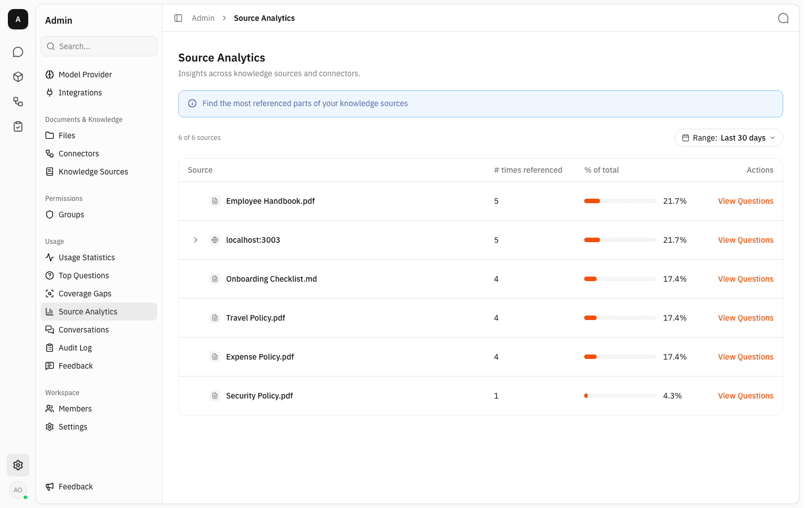Click the % of total column header

coord(602,170)
